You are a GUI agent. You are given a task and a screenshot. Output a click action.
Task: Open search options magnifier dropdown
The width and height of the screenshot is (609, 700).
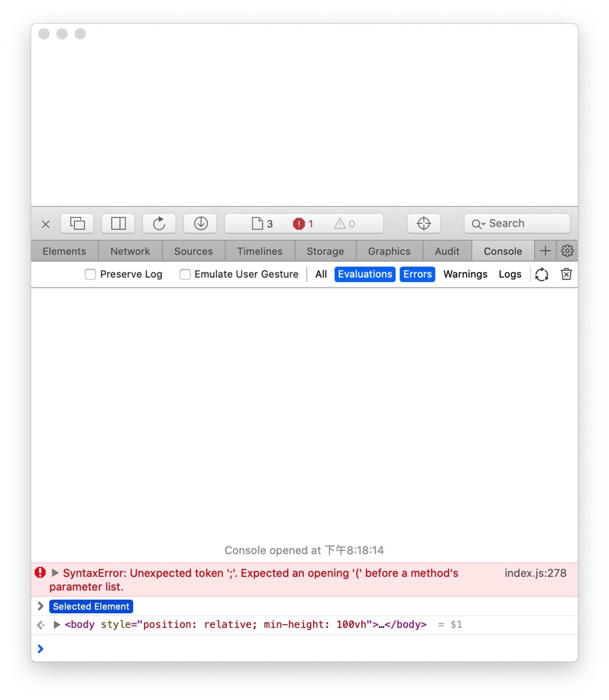(478, 224)
